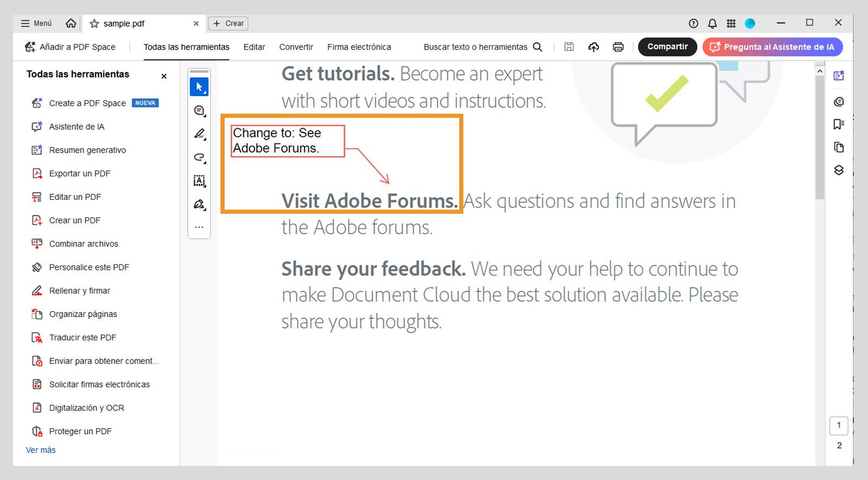Select the text box tool
This screenshot has width=868, height=480.
pos(199,181)
